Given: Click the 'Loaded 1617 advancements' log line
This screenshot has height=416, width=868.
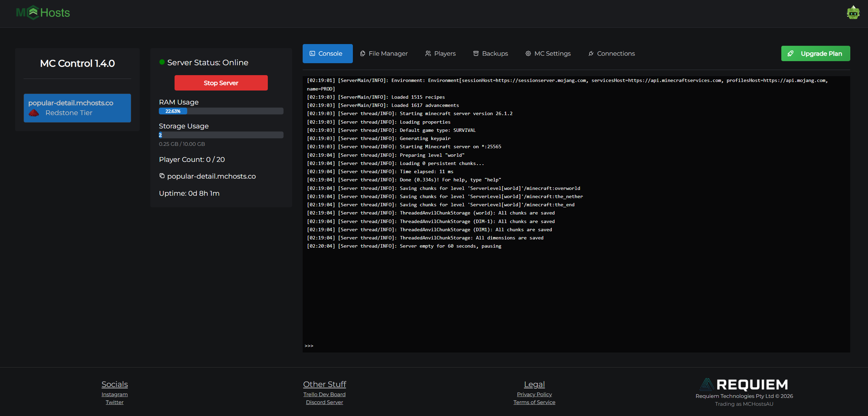Looking at the screenshot, I should (x=383, y=105).
